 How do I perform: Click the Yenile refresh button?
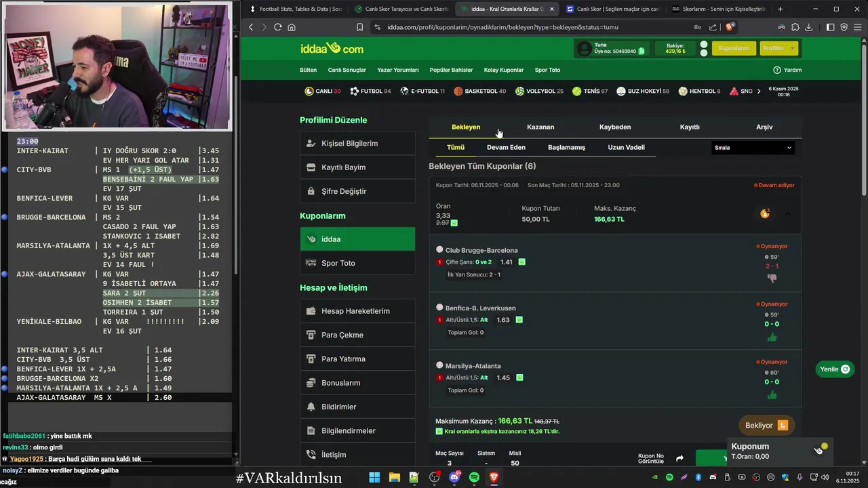click(835, 369)
